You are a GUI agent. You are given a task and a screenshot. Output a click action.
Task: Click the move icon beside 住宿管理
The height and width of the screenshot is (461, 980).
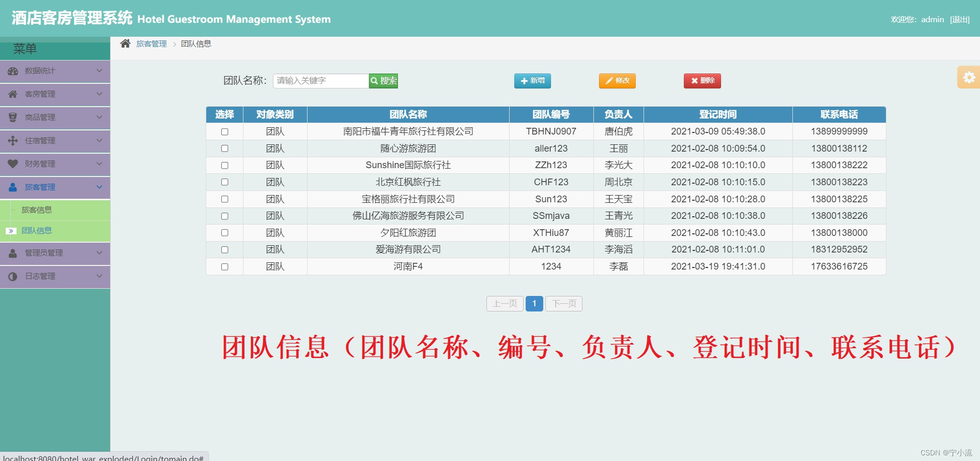pos(13,141)
